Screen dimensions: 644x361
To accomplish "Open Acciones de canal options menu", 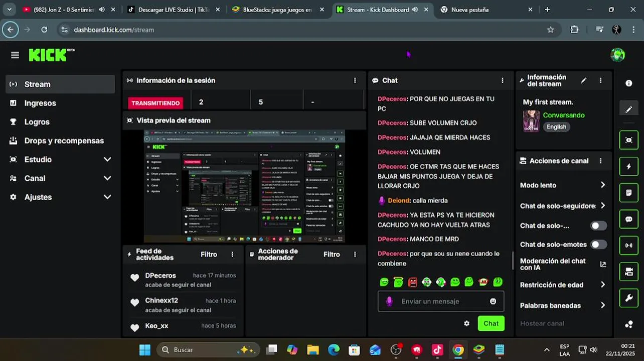I will tap(600, 161).
